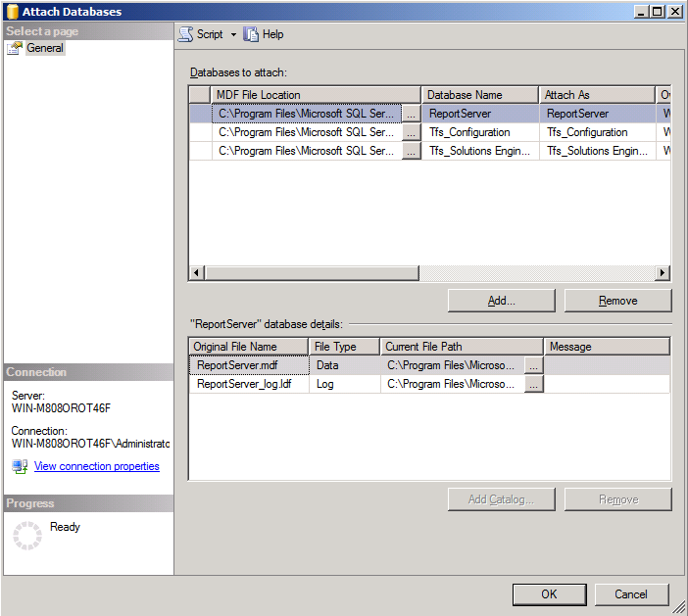Edit ReportServer Attach As cell
The height and width of the screenshot is (616, 688).
coord(598,114)
